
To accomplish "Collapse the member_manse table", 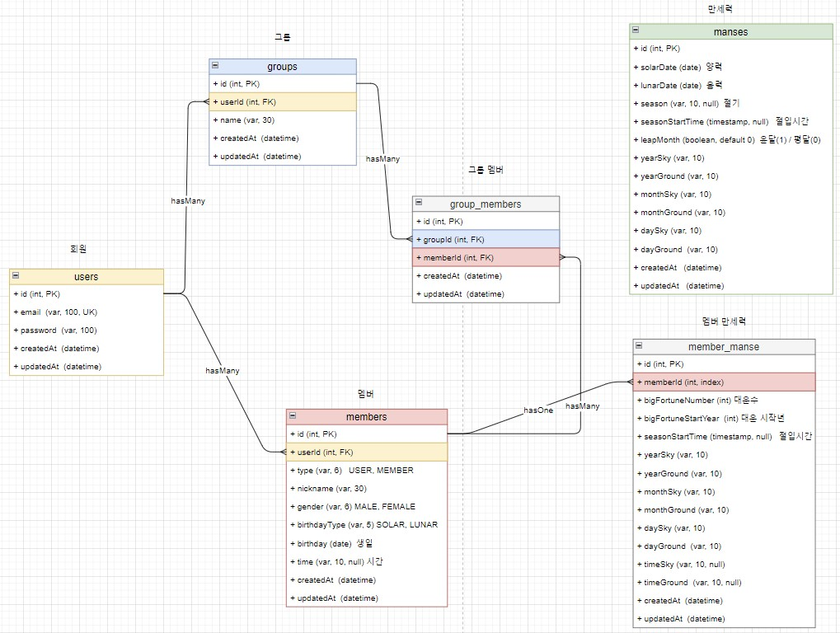I will [x=639, y=345].
